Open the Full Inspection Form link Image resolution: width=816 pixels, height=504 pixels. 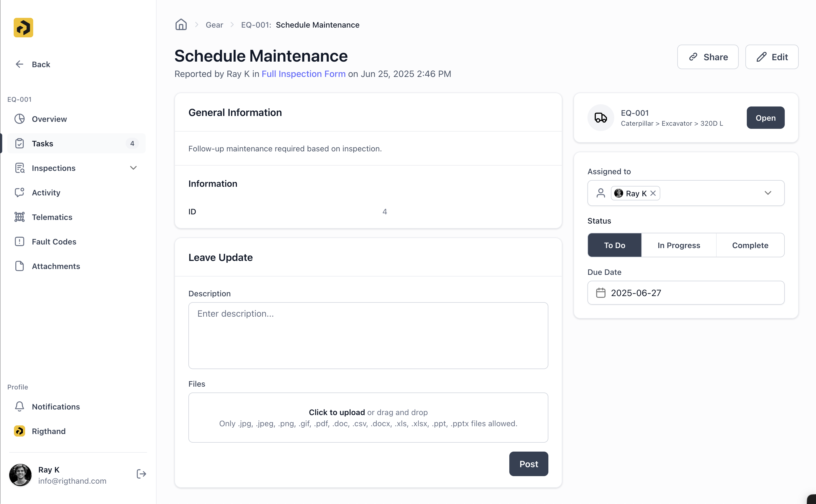303,74
